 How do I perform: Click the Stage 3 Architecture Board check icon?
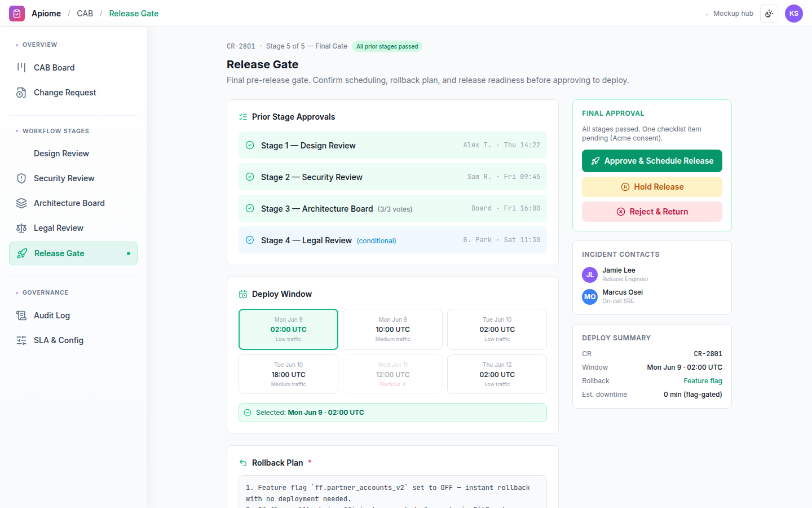[250, 208]
